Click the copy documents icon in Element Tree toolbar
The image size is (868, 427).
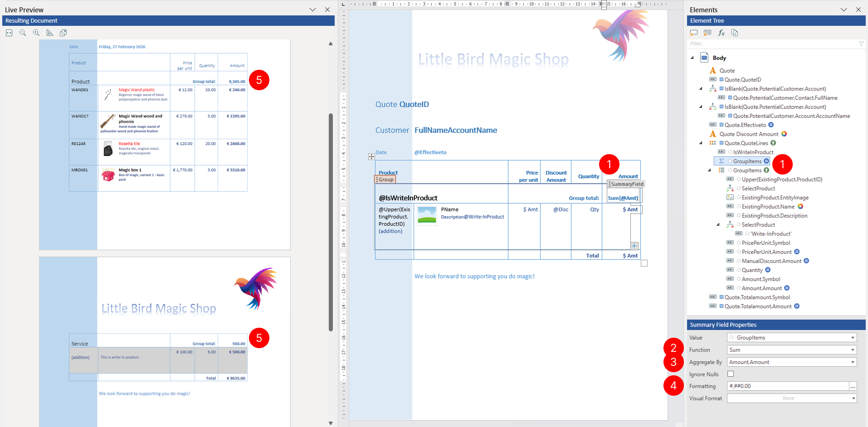pos(735,33)
